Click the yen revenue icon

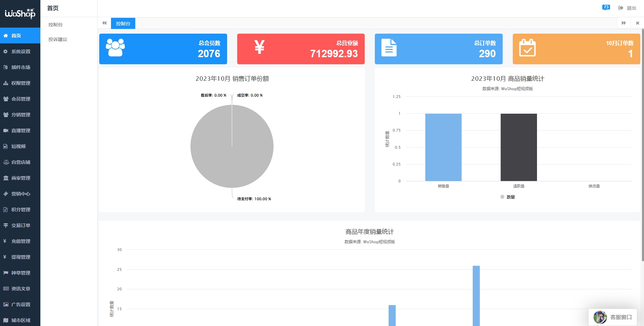pos(259,47)
